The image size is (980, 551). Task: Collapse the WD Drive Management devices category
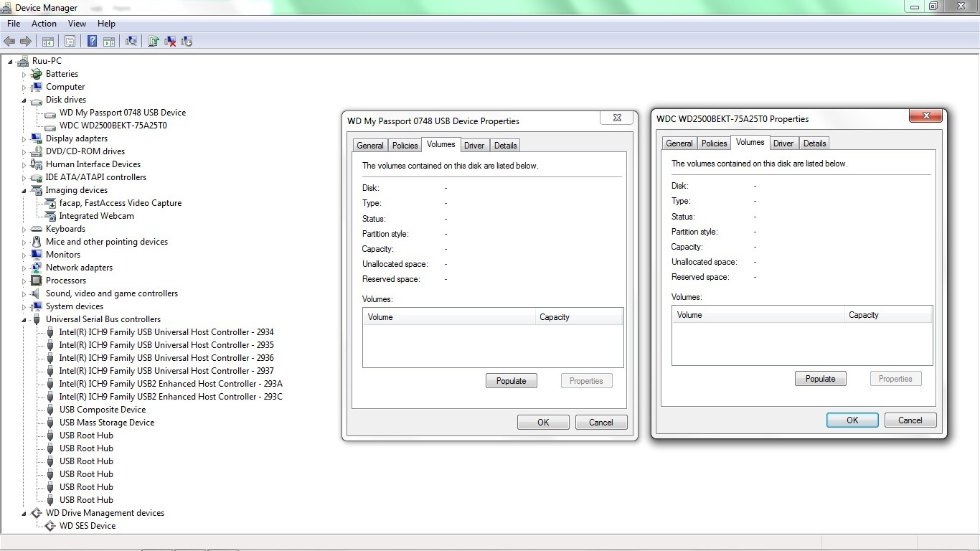tap(24, 514)
